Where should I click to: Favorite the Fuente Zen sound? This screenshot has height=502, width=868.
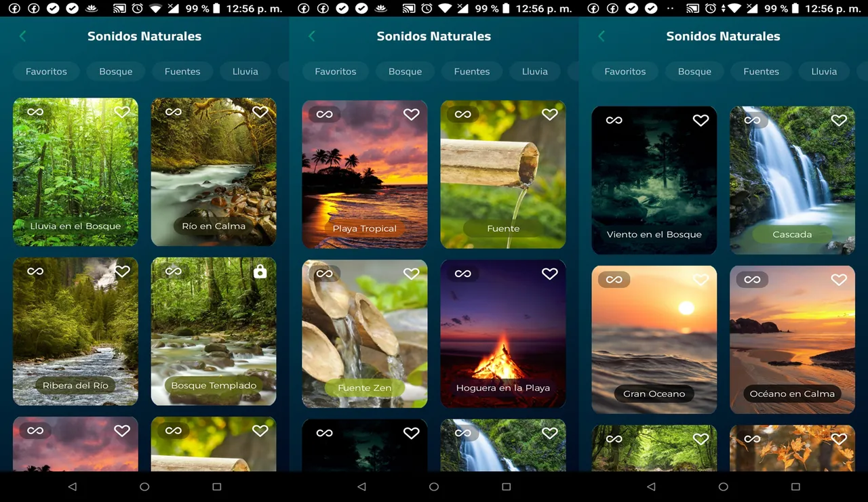pyautogui.click(x=412, y=274)
